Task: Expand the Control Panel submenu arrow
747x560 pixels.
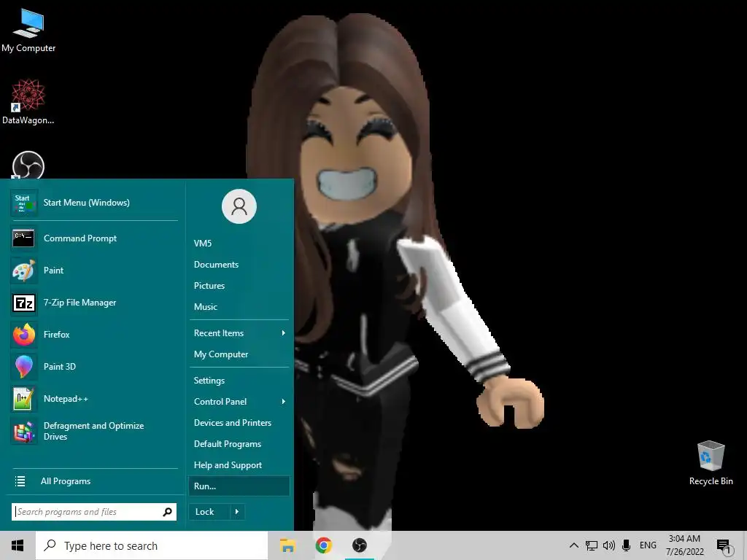Action: coord(284,402)
